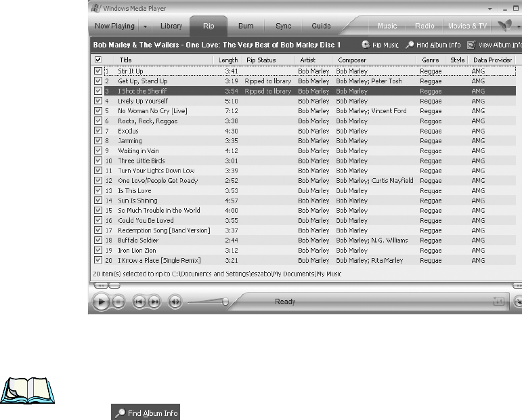This screenshot has height=420, width=522.
Task: Click the butterfly MSN logo icon
Action: [504, 25]
